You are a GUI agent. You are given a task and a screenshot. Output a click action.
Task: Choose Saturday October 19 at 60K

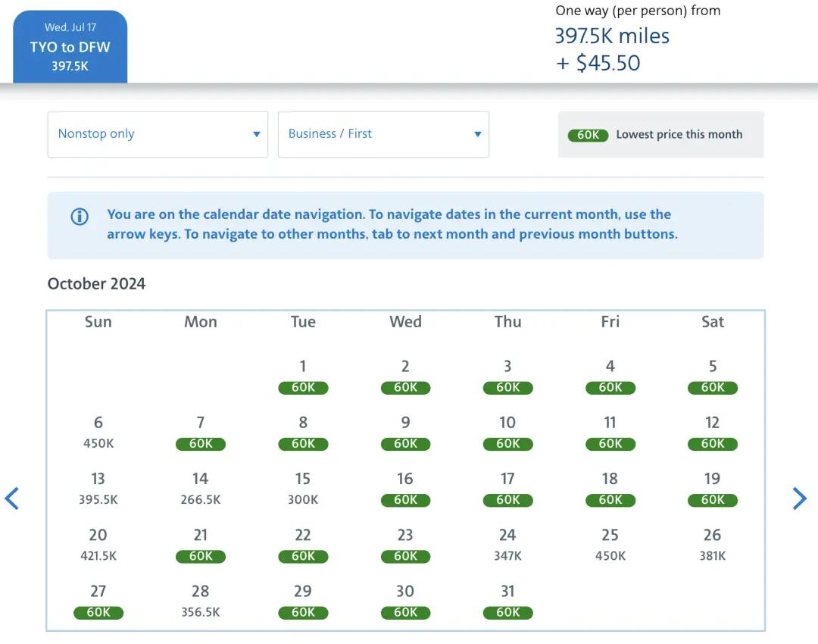click(713, 489)
